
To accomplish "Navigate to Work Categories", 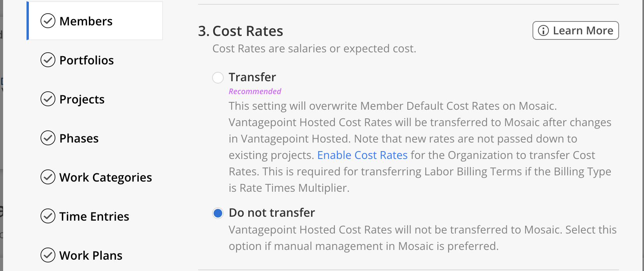I will tap(95, 177).
